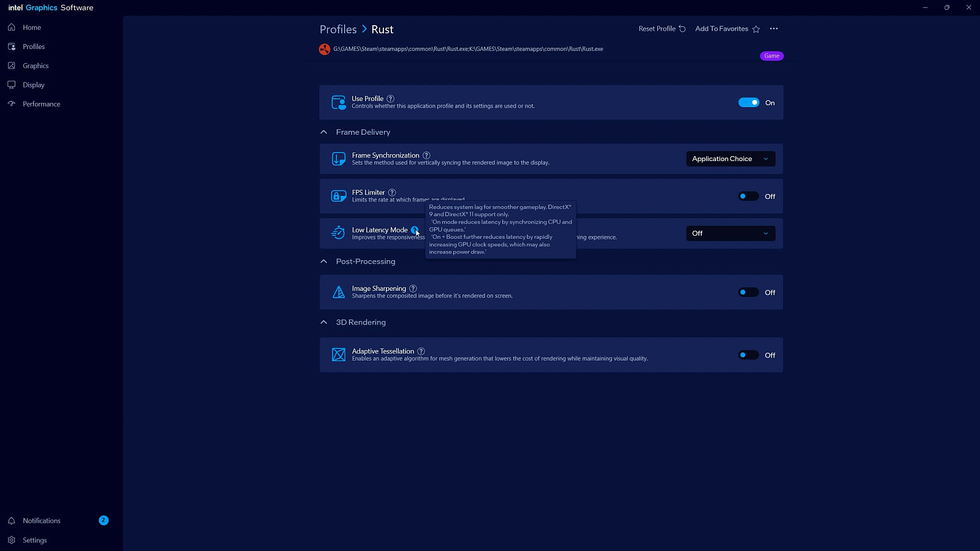The height and width of the screenshot is (551, 980).
Task: Enable the Adaptive Tessellation toggle
Action: [x=748, y=355]
